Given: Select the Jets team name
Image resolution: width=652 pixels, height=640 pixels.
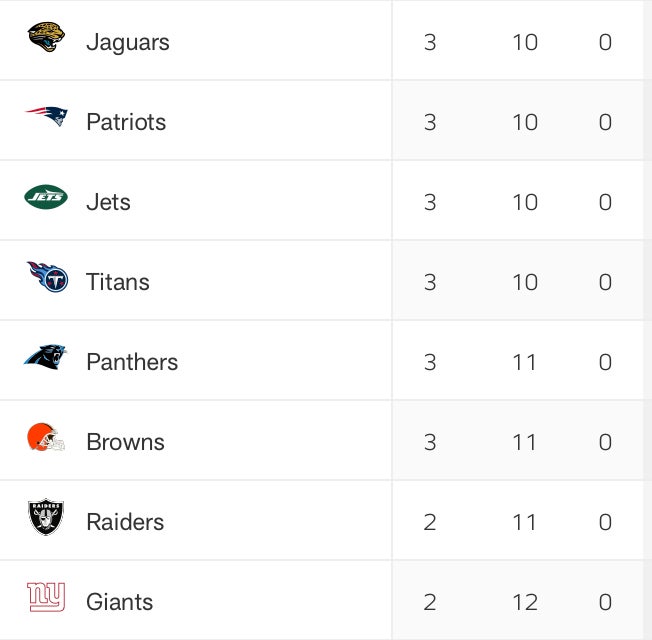Looking at the screenshot, I should (x=108, y=202).
